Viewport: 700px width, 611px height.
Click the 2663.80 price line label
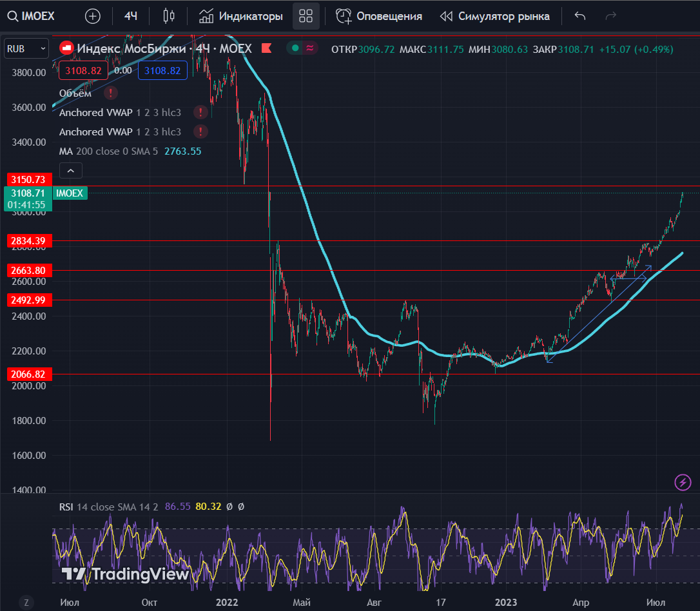coord(28,271)
